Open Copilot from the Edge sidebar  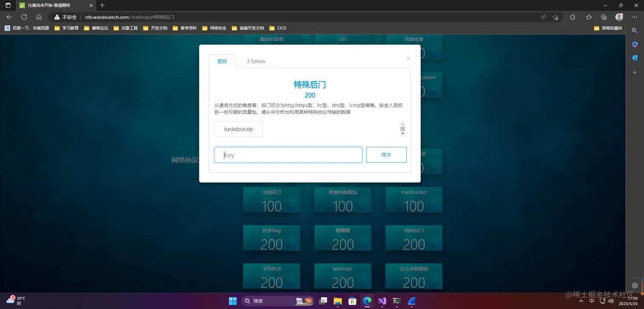point(635,44)
